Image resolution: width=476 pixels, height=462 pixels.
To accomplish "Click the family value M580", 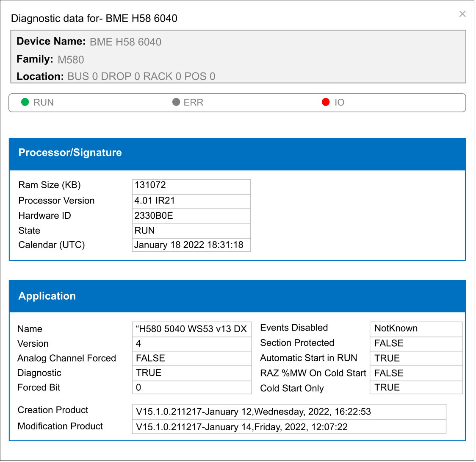I will click(x=71, y=60).
